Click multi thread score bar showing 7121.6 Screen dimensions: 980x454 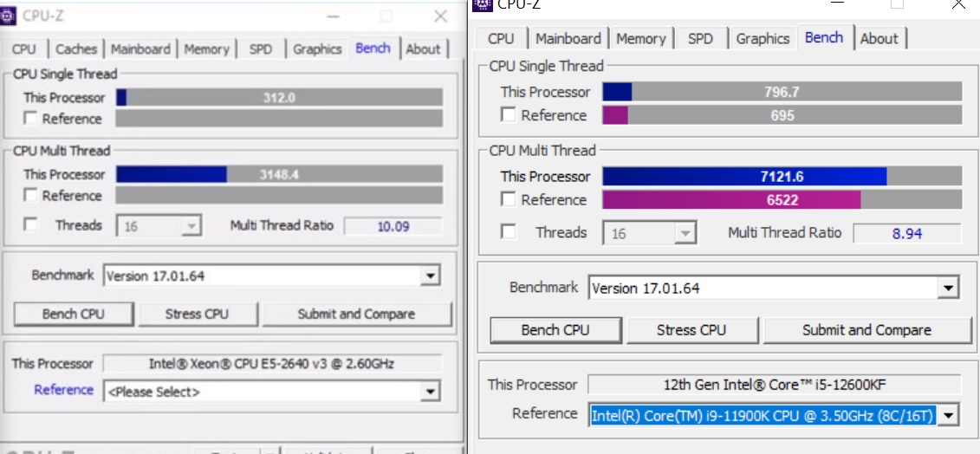[x=782, y=177]
